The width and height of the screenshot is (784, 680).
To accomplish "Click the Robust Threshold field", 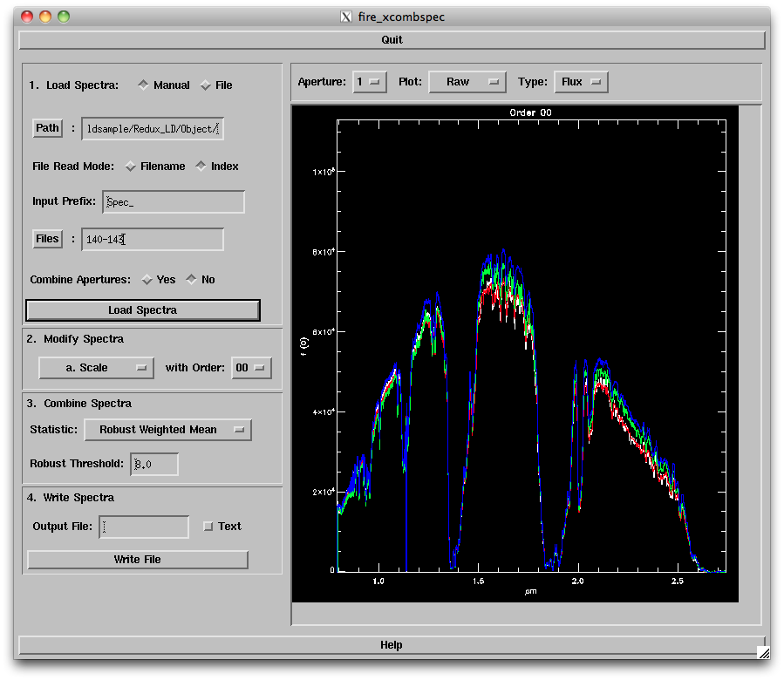I will coord(154,465).
